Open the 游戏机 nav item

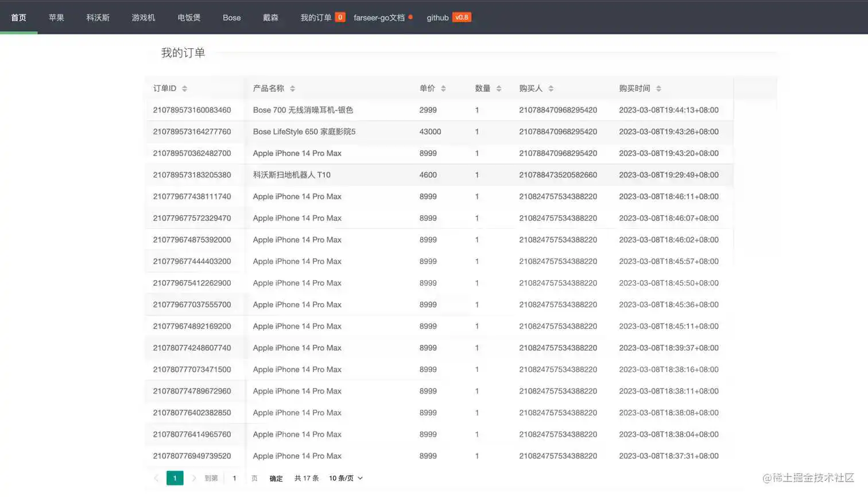coord(144,17)
